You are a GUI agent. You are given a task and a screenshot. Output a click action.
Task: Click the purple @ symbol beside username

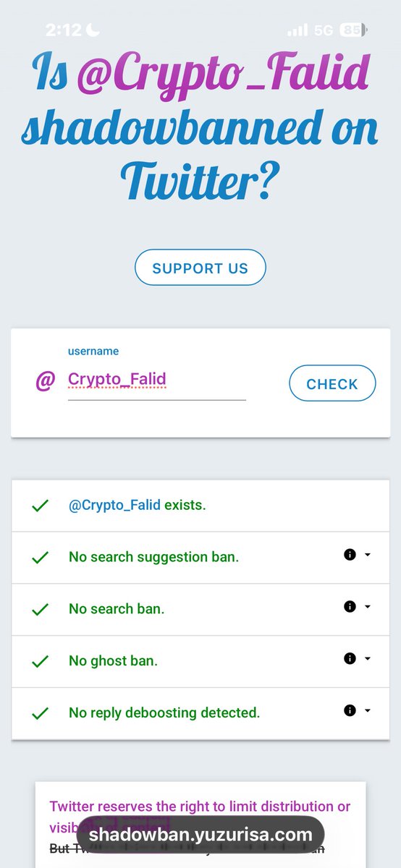click(45, 380)
